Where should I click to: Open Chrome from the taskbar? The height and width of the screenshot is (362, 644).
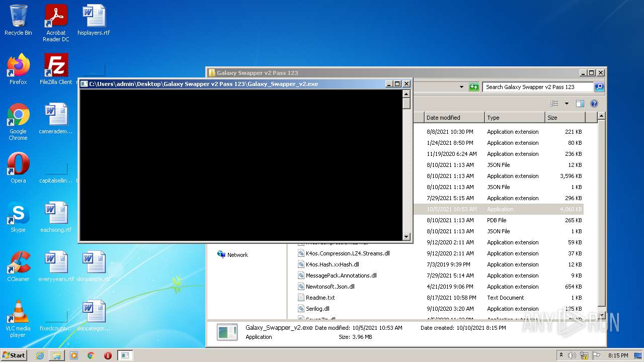91,355
